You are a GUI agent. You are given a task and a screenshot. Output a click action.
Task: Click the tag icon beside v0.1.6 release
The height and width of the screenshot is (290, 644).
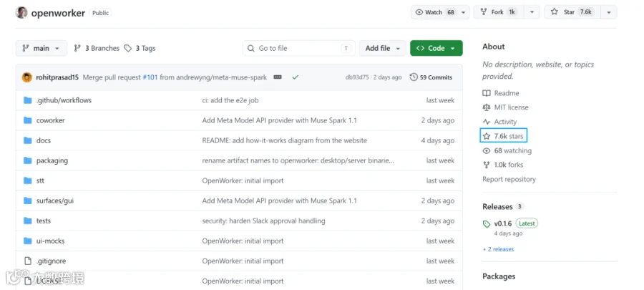487,224
